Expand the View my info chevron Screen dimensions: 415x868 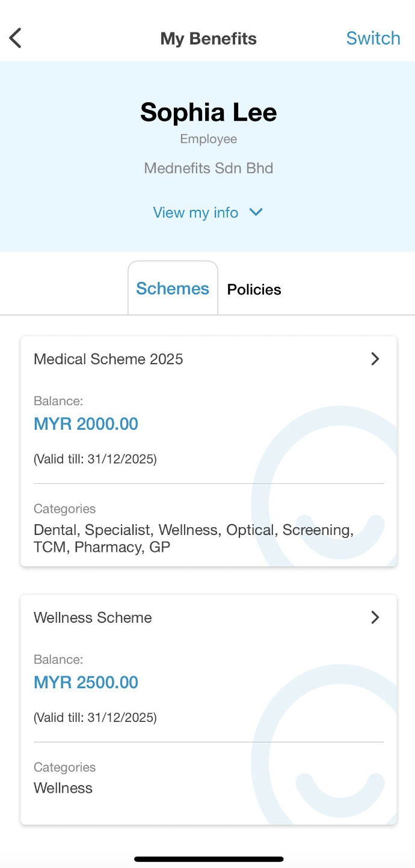point(256,212)
